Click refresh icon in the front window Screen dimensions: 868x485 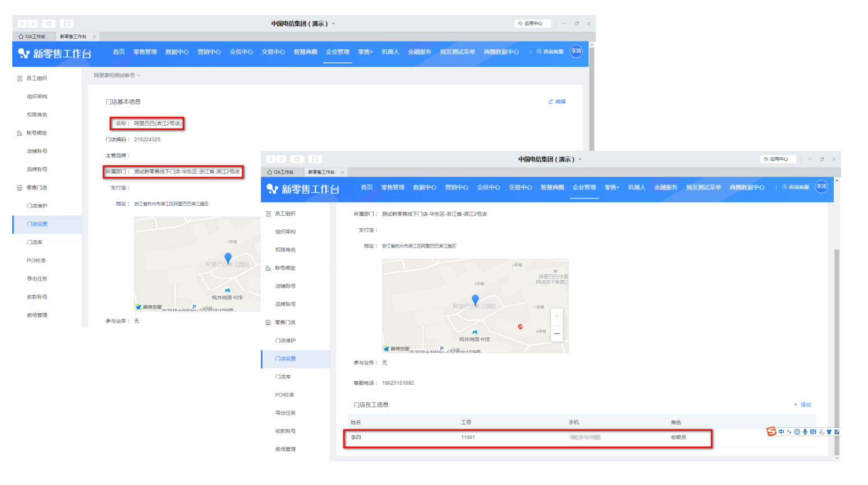tap(297, 159)
